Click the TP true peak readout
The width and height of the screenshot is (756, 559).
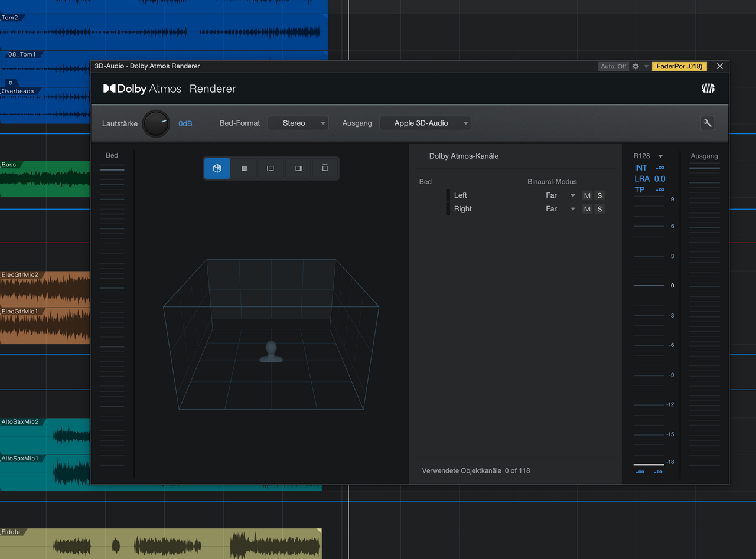click(650, 189)
